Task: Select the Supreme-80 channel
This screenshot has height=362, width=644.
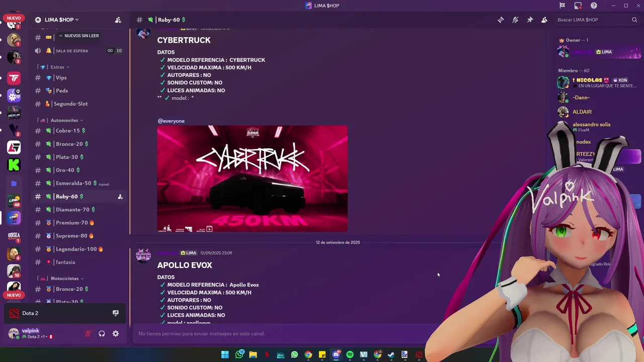Action: [78, 236]
